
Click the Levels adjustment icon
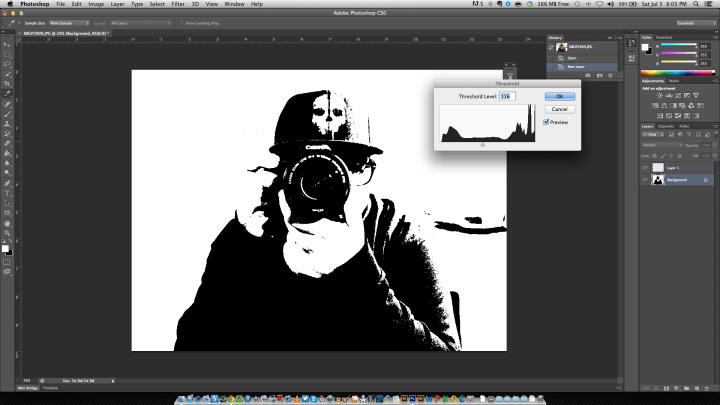(x=669, y=96)
